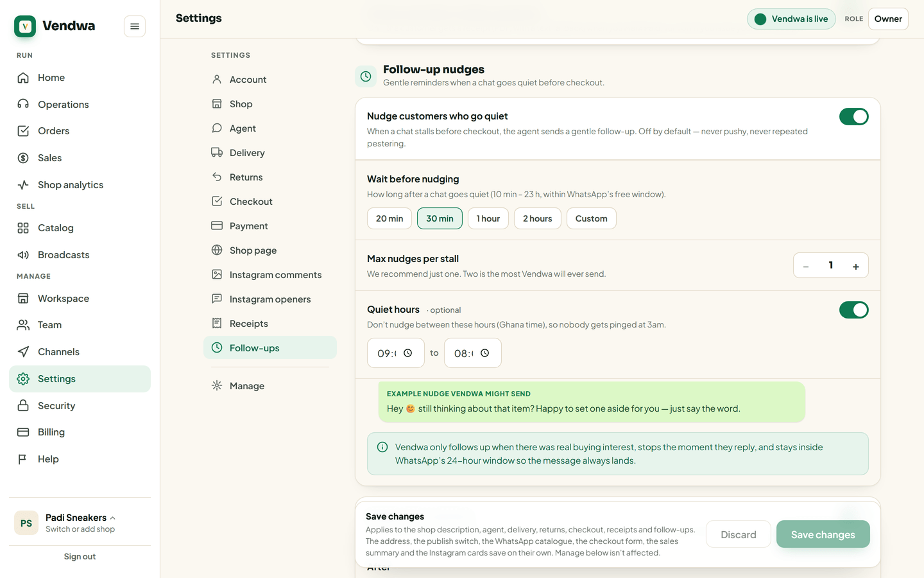The height and width of the screenshot is (578, 924).
Task: Toggle Nudge customers who go quiet switch
Action: click(x=853, y=117)
